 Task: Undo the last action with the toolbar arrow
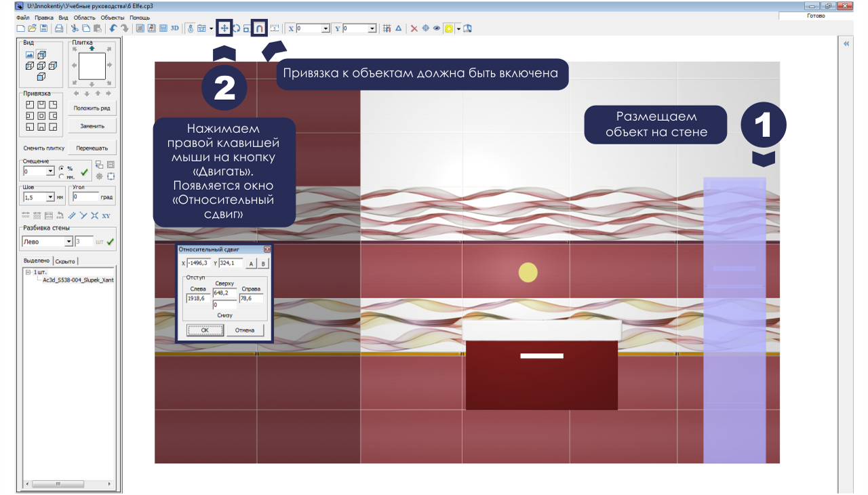coord(113,28)
